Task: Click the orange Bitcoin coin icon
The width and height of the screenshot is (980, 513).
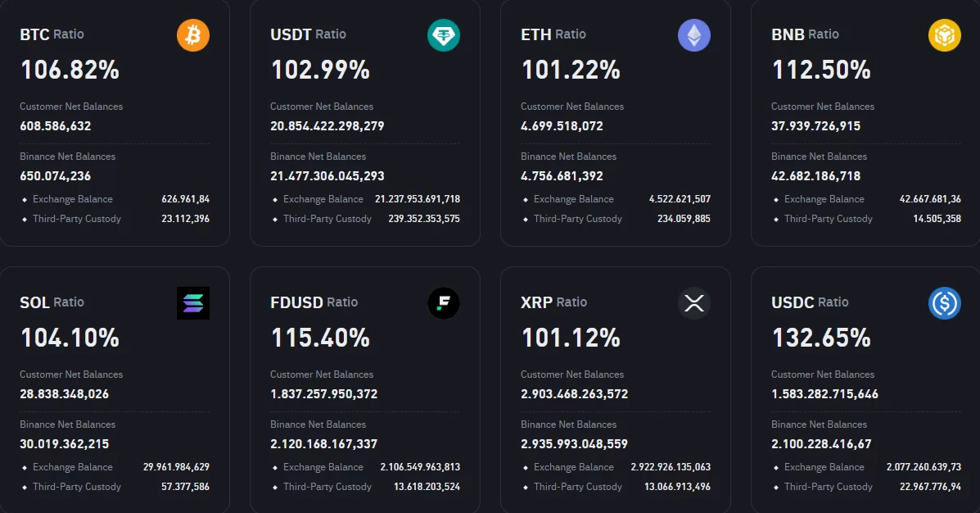Action: (x=193, y=35)
